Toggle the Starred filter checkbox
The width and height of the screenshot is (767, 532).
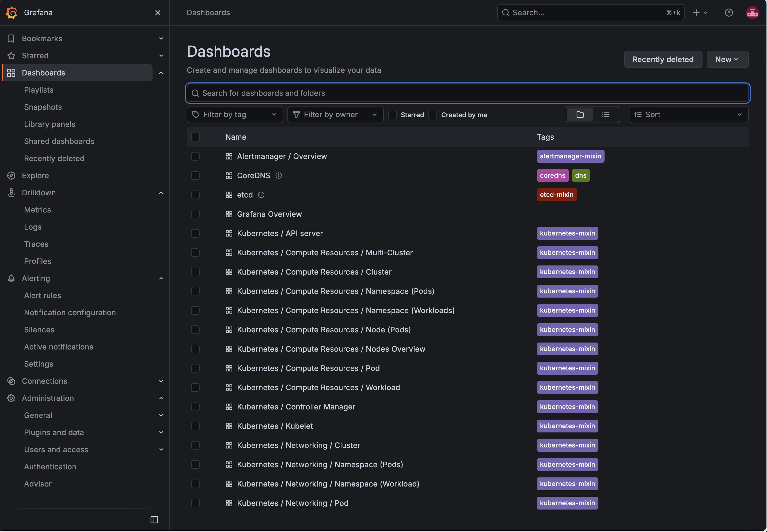click(x=392, y=115)
